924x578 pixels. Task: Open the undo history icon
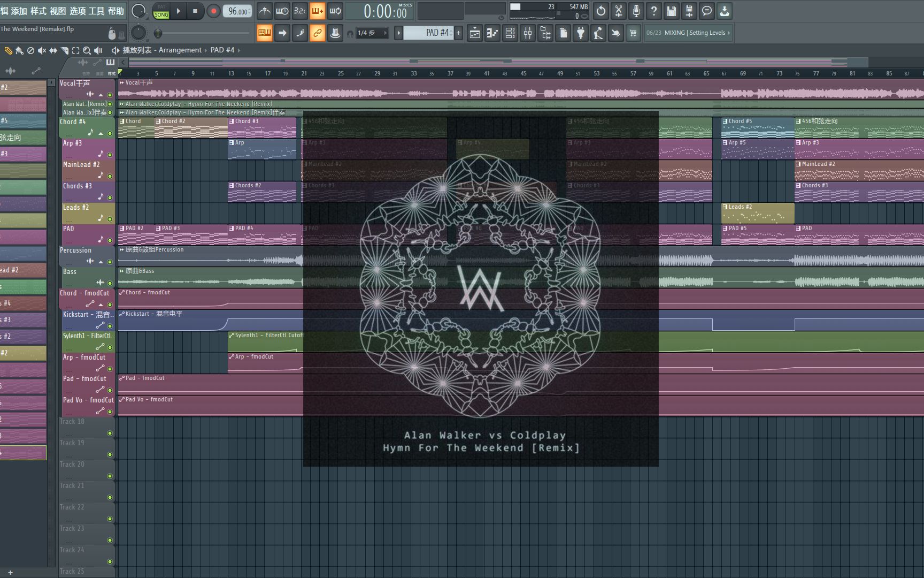[601, 11]
